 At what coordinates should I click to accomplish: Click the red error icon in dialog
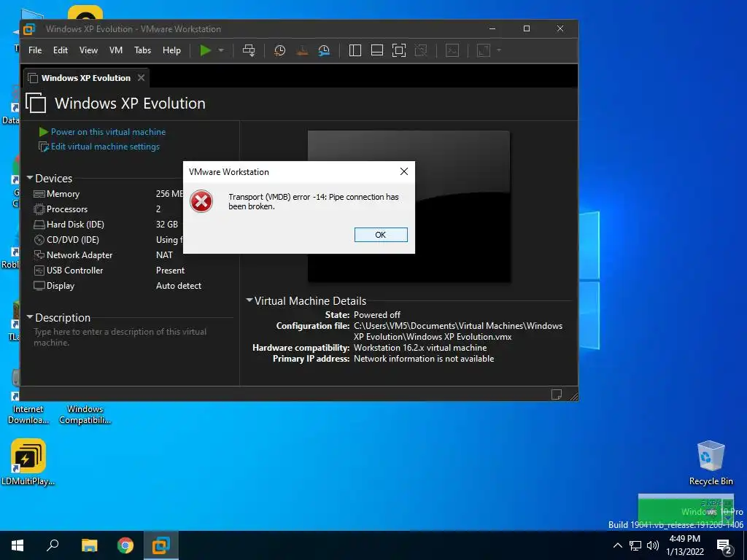(x=201, y=201)
